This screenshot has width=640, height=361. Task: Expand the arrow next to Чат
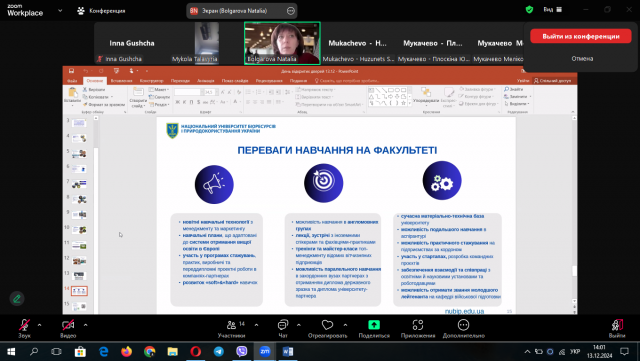click(299, 325)
